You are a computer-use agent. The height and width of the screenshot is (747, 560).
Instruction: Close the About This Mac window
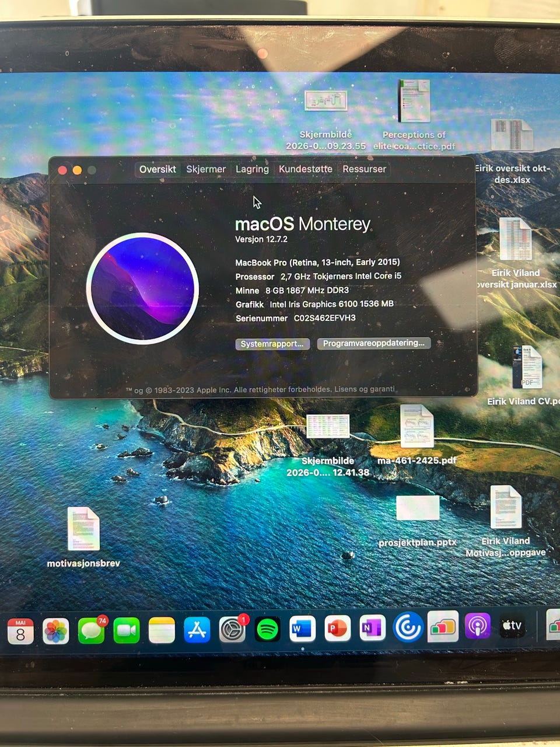coord(62,170)
